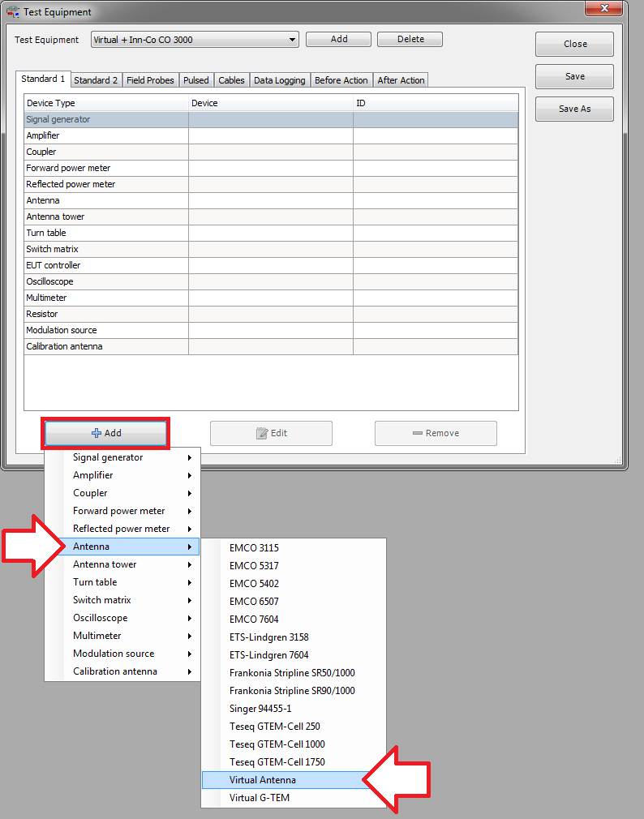Choose ETS-Lindgren 3158 from the submenu
This screenshot has width=644, height=819.
pos(294,637)
